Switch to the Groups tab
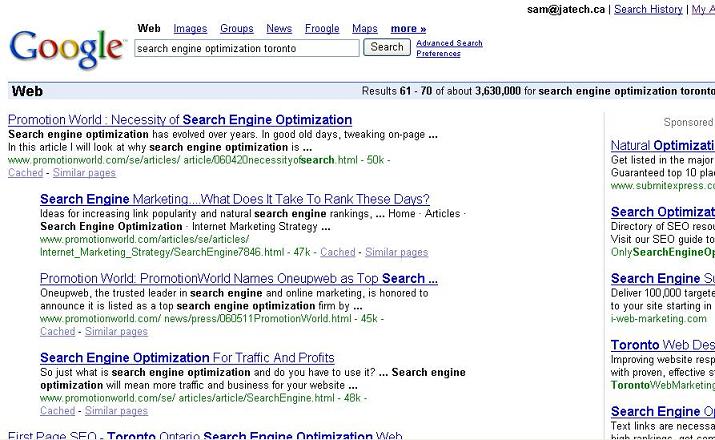Viewport: 715px width, 440px height. (x=237, y=29)
